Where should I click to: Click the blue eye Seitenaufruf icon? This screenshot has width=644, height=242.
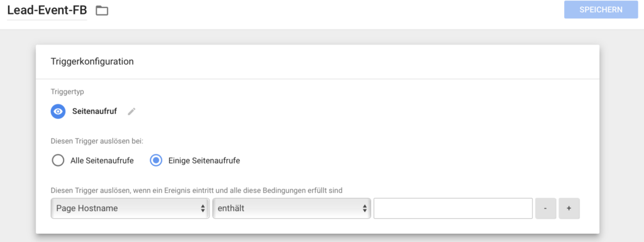pyautogui.click(x=58, y=111)
